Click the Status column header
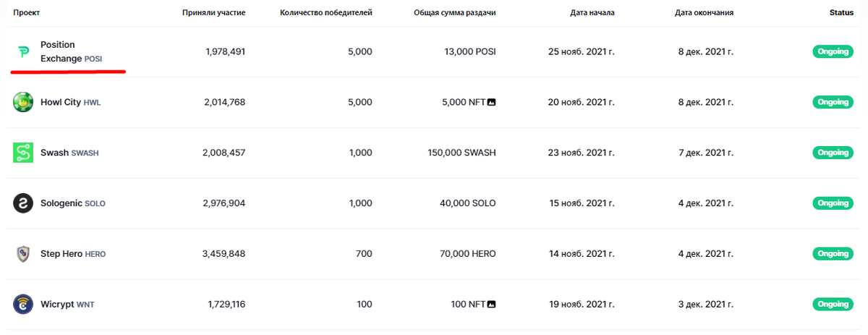This screenshot has width=868, height=335. [841, 13]
